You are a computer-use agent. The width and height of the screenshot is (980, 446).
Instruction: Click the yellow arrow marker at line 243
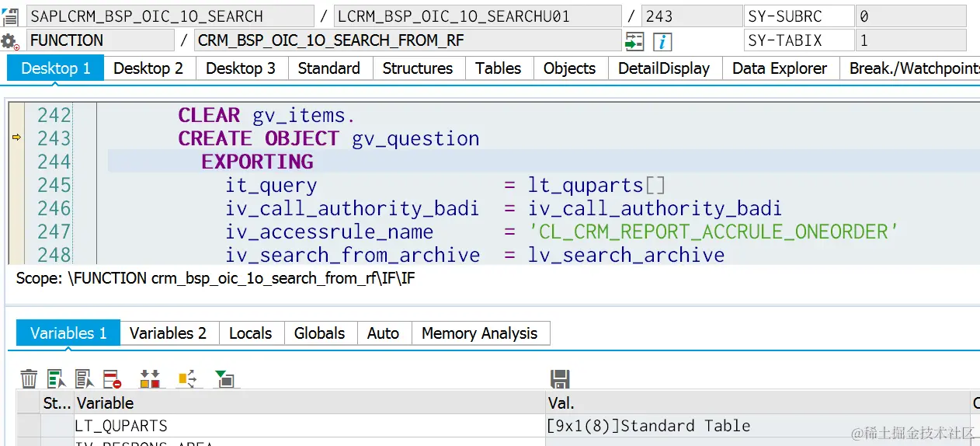coord(16,138)
